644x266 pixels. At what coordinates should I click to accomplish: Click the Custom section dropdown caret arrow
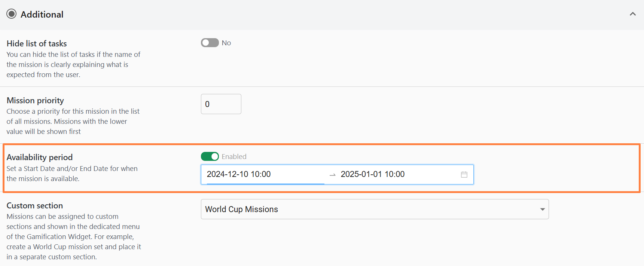tap(542, 209)
